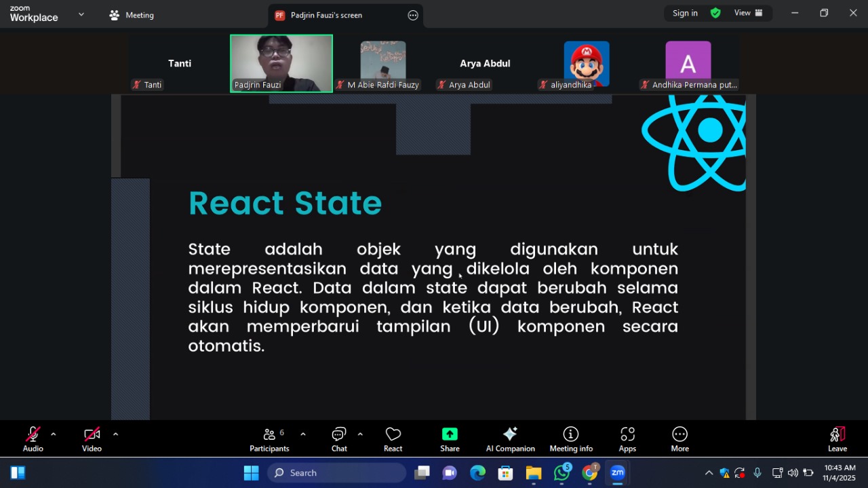Viewport: 868px width, 488px height.
Task: Expand the Participants options arrow
Action: [303, 434]
